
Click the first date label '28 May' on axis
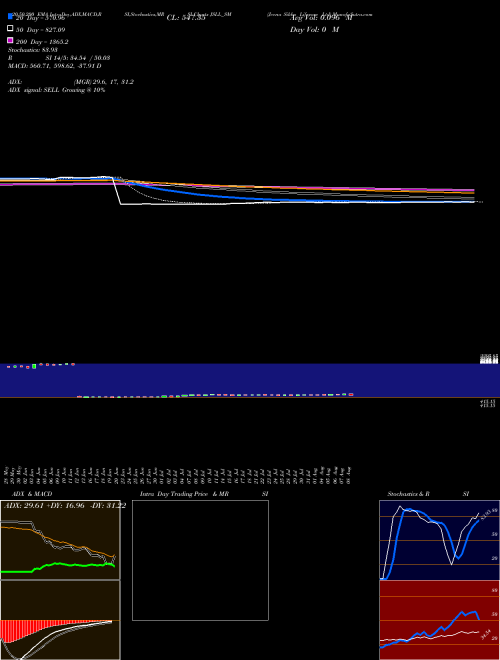pyautogui.click(x=6, y=475)
